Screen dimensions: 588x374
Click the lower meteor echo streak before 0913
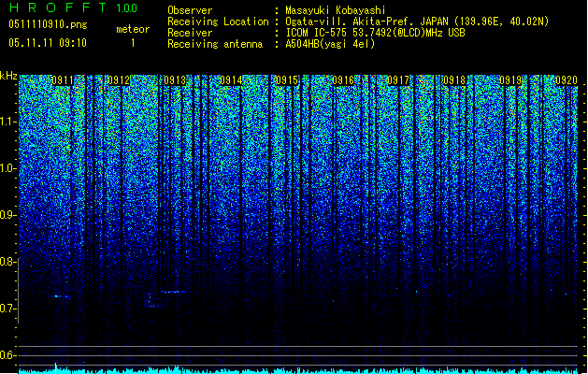click(155, 307)
